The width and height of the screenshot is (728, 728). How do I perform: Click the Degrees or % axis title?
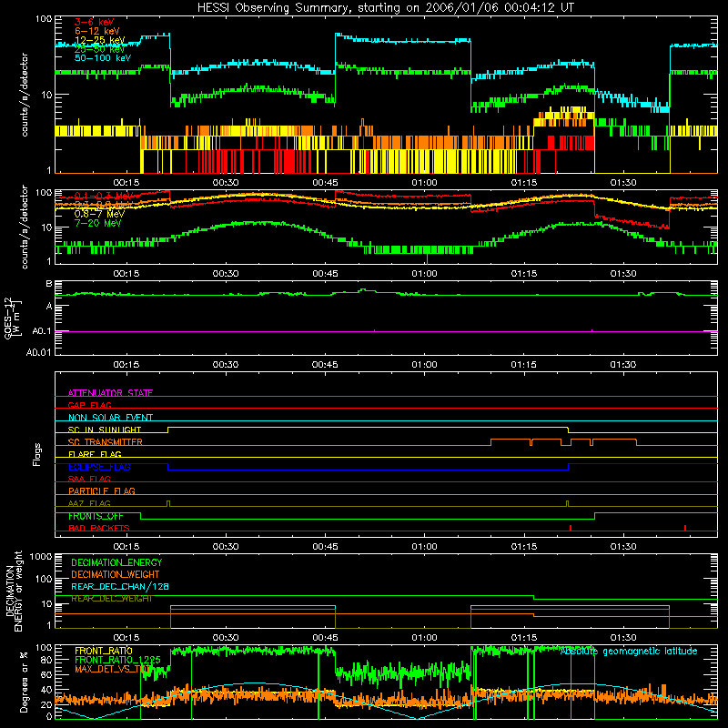coord(24,682)
